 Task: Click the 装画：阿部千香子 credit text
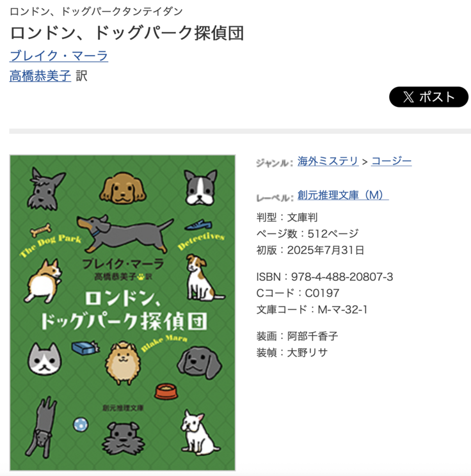click(x=297, y=336)
